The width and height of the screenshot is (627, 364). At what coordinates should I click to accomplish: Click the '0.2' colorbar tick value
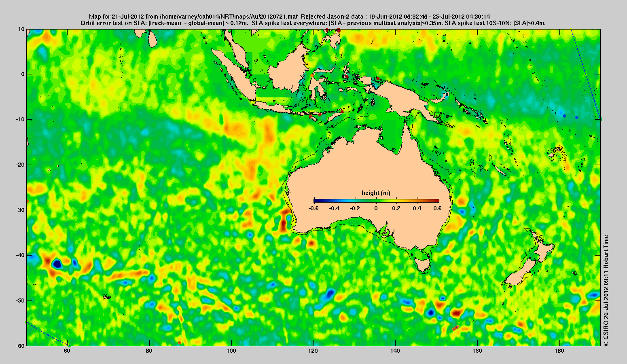pos(396,208)
